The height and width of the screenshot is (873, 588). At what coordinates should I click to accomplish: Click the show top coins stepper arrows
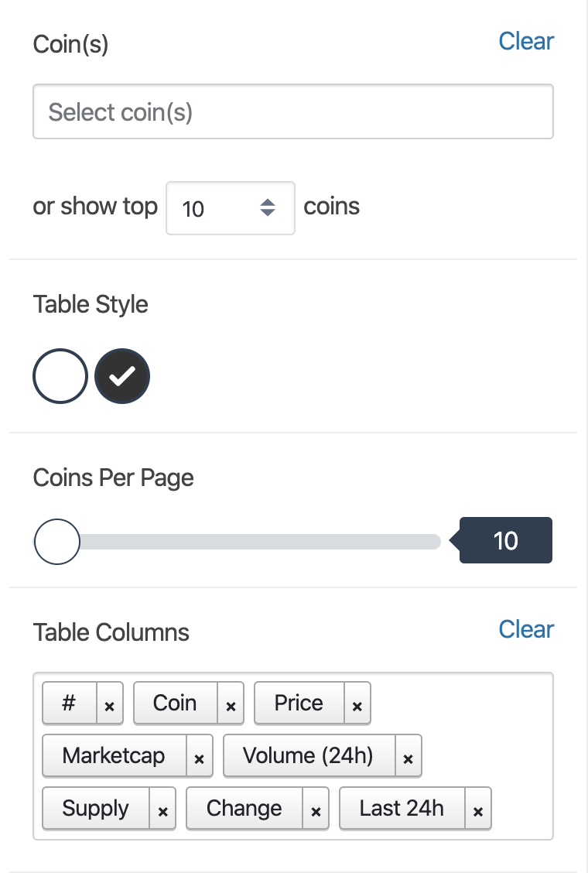coord(268,207)
